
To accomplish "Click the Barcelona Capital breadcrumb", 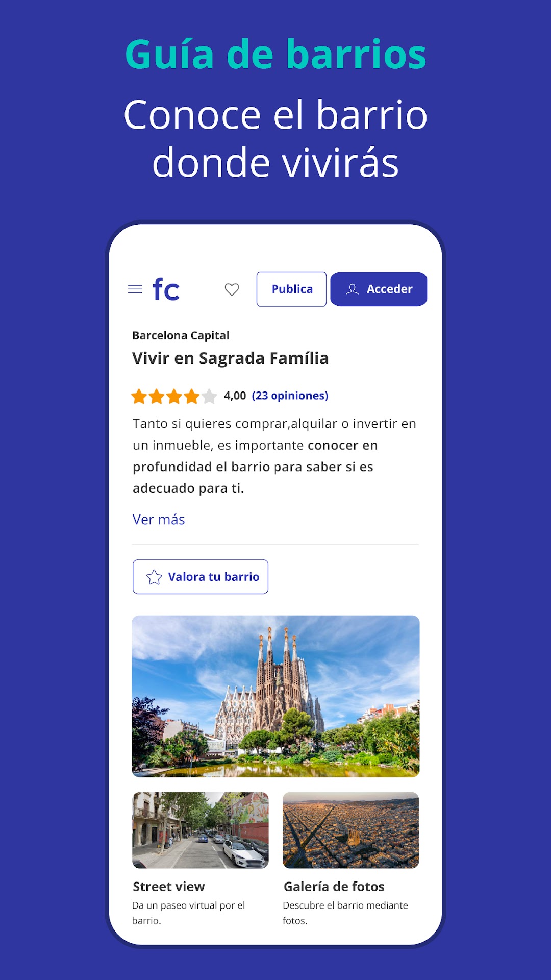I will coord(181,335).
